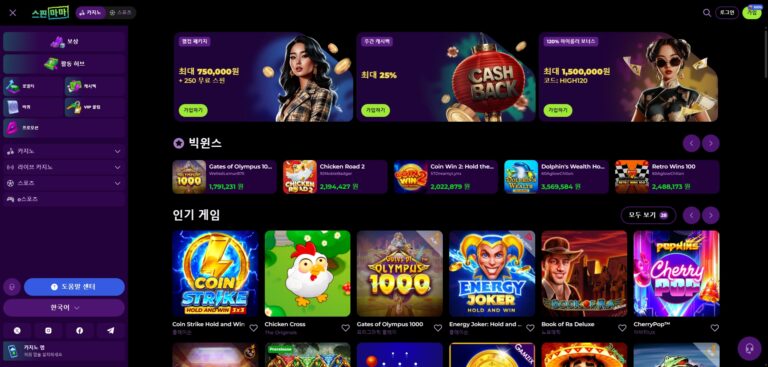Open the 한국어 language dropdown
This screenshot has width=768, height=367.
(x=64, y=308)
